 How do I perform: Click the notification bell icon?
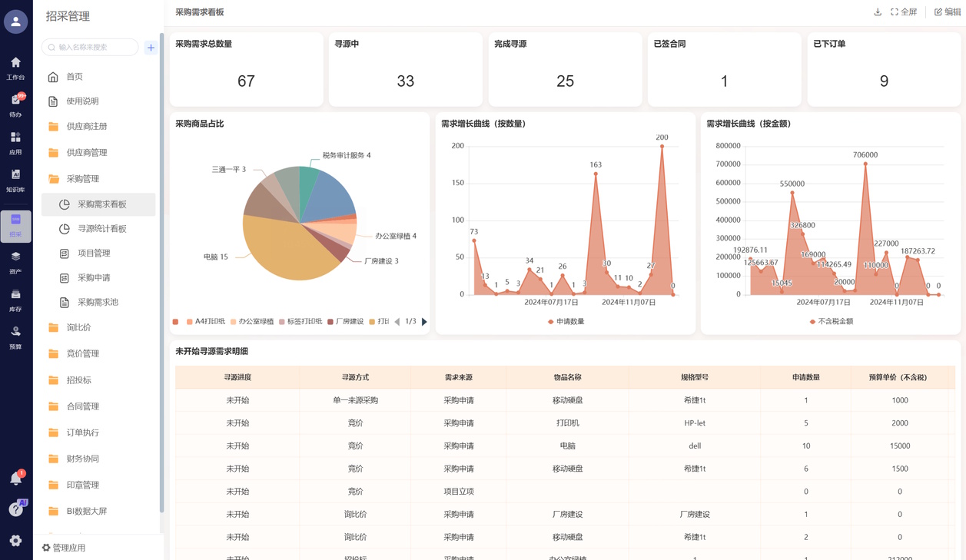(15, 479)
